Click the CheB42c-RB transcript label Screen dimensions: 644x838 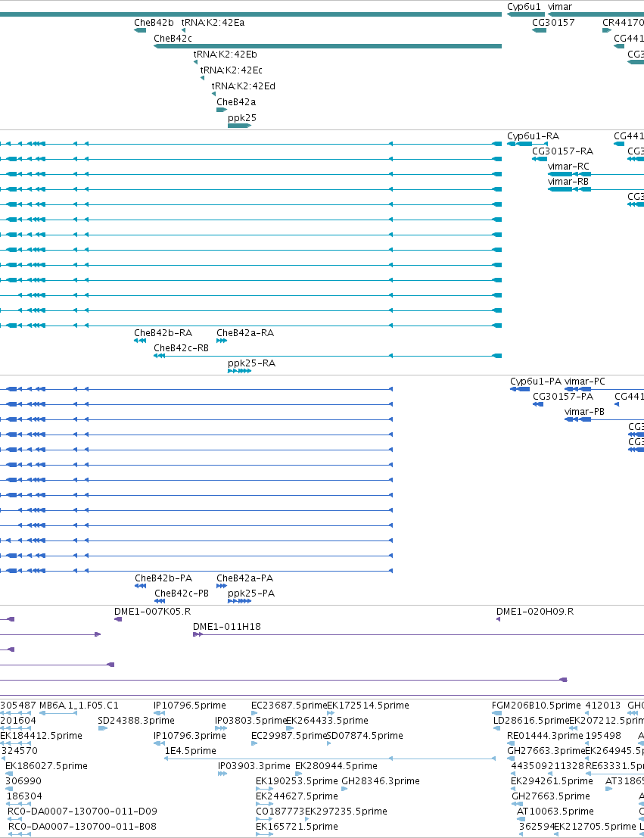coord(181,348)
